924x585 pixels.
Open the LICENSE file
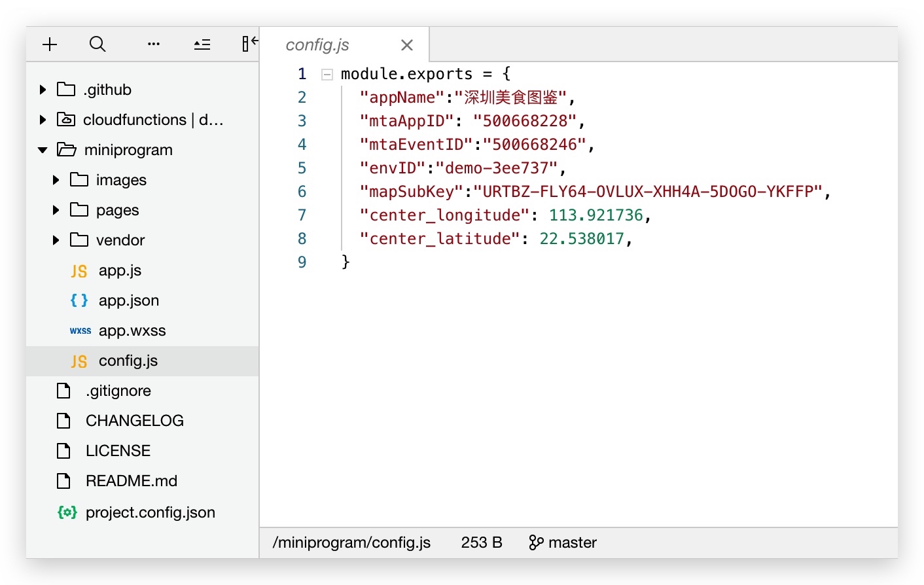tap(118, 451)
